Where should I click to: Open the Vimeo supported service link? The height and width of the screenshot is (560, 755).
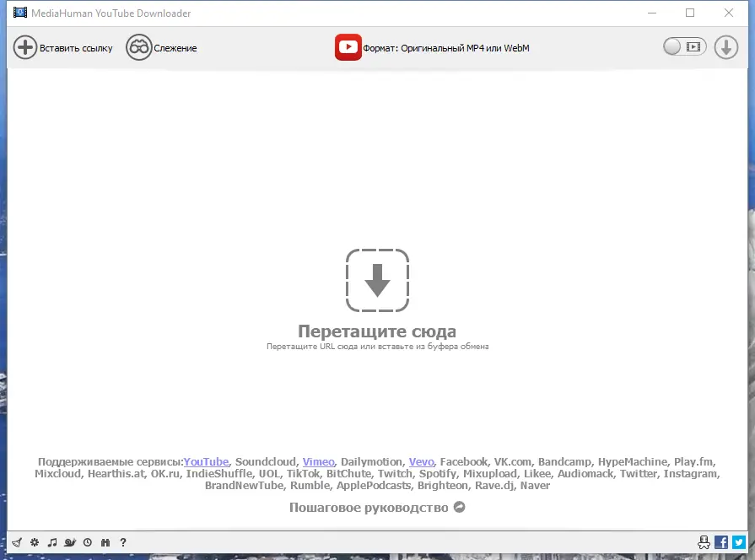(318, 462)
